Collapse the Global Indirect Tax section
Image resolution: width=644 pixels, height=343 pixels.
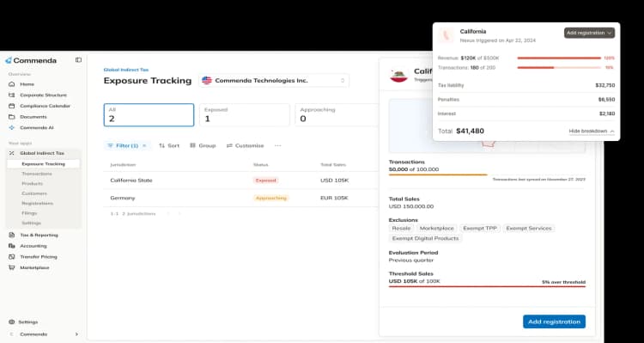[43, 153]
